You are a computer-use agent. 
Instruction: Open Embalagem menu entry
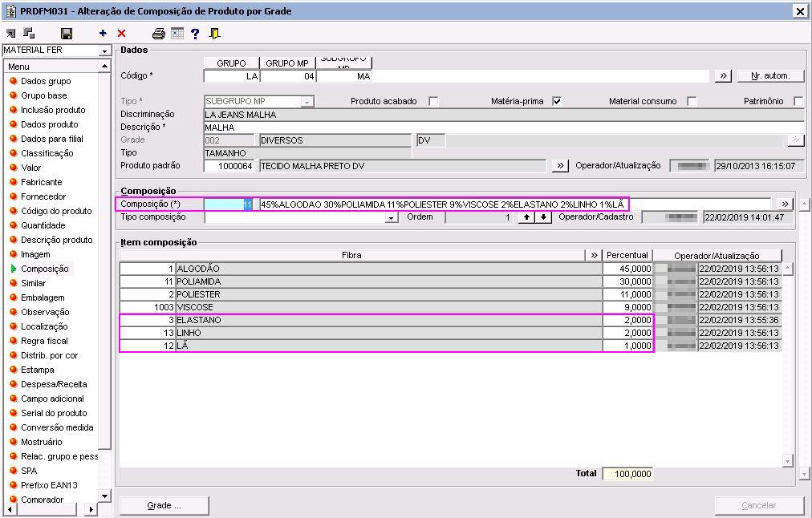pyautogui.click(x=43, y=297)
